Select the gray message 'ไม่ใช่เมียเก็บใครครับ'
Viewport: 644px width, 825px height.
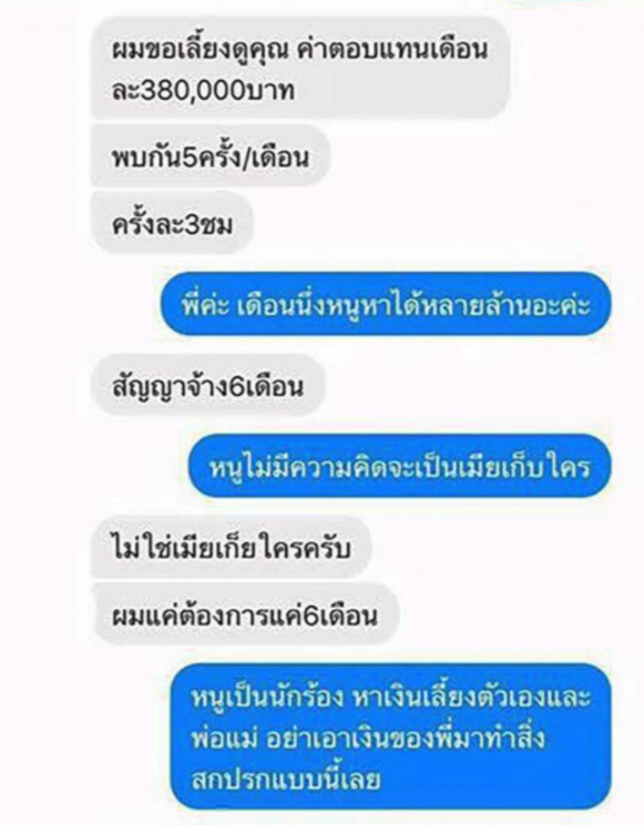[230, 547]
